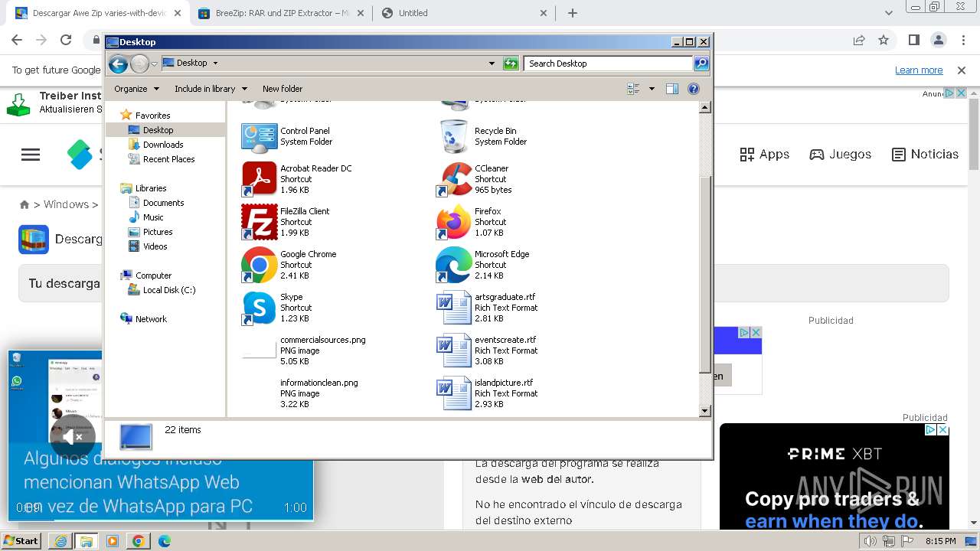Click the file list scroll down arrow
980x551 pixels.
pyautogui.click(x=705, y=411)
